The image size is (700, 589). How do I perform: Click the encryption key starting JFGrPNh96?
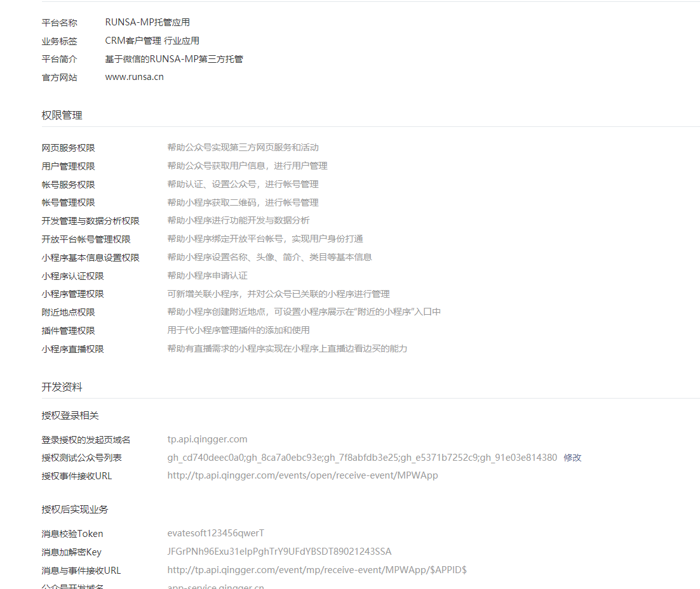click(279, 552)
